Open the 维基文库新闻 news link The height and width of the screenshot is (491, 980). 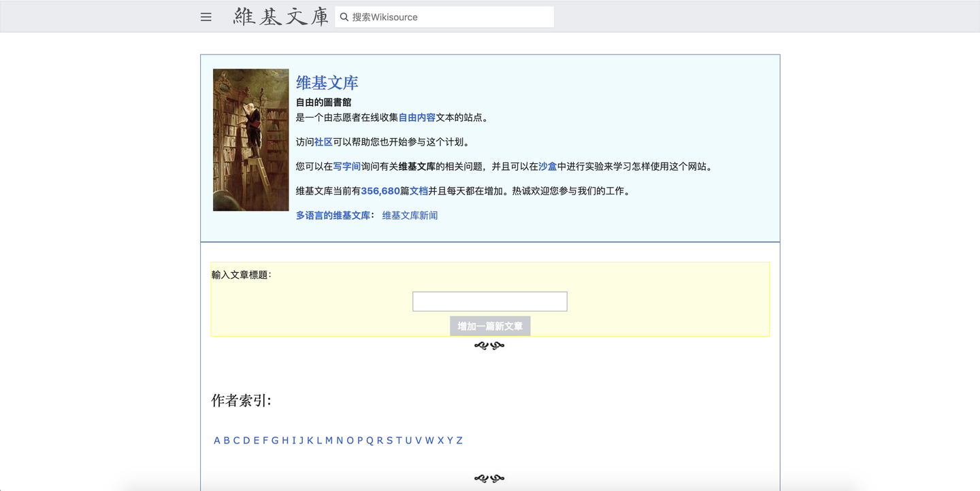click(x=410, y=215)
